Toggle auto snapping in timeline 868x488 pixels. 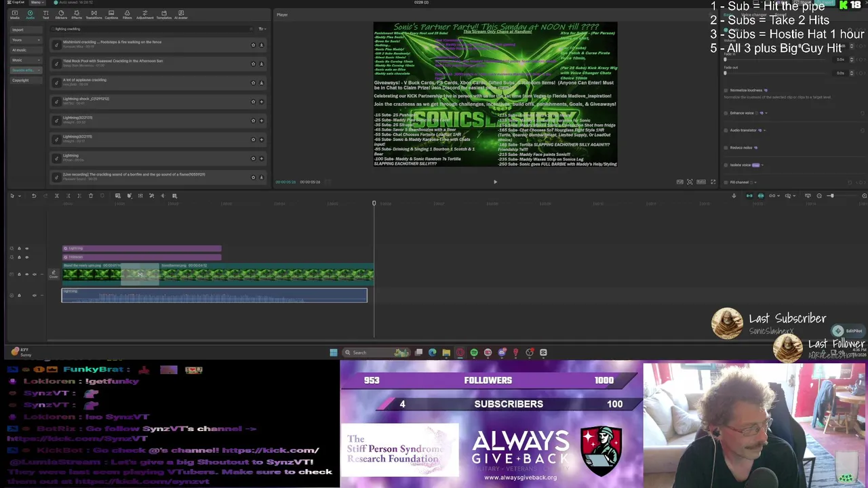761,196
